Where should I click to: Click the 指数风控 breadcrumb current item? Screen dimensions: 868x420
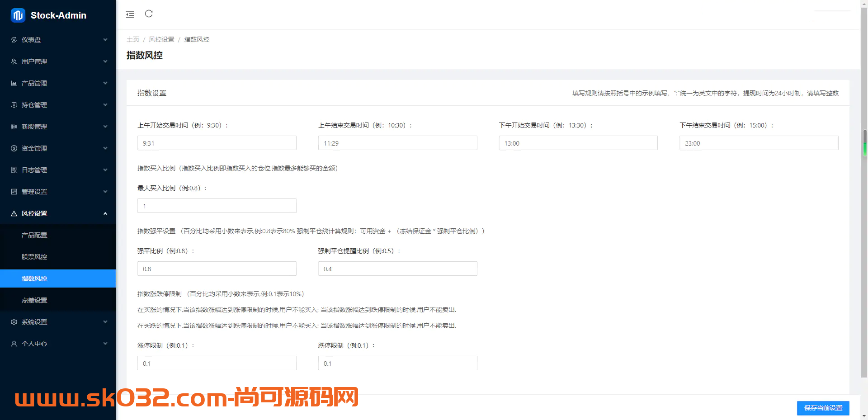click(197, 39)
